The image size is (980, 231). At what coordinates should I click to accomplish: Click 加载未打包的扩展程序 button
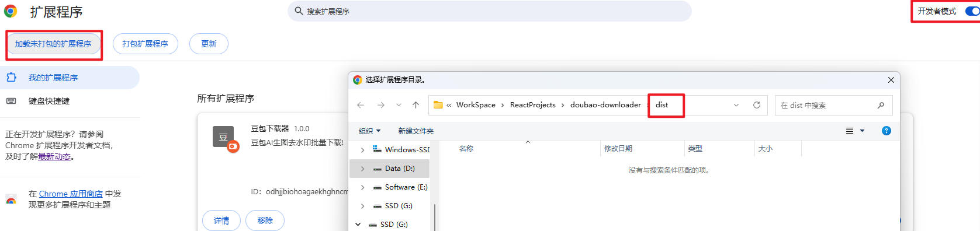tap(53, 44)
